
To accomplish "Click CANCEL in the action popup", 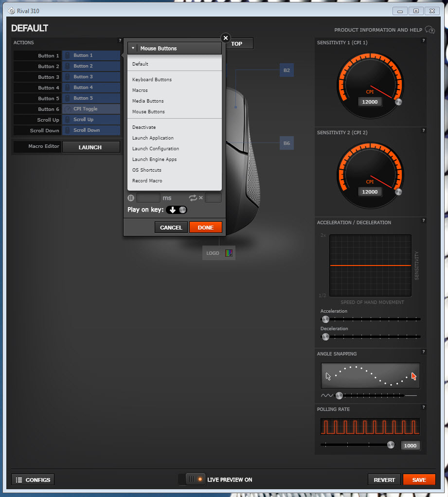I will coord(171,228).
